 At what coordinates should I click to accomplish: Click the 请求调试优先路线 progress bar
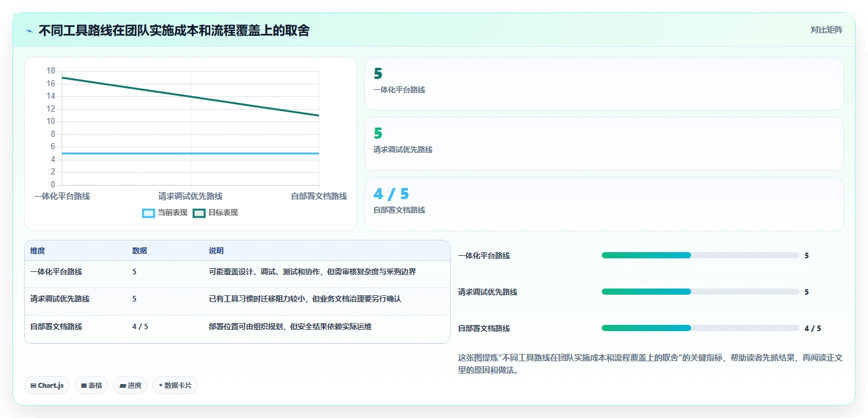(700, 292)
